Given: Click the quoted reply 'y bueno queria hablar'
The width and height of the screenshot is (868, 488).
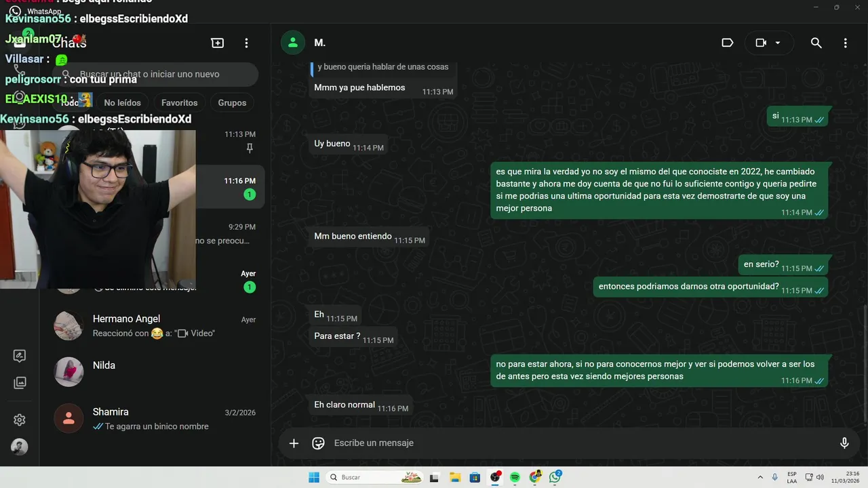Looking at the screenshot, I should 383,67.
